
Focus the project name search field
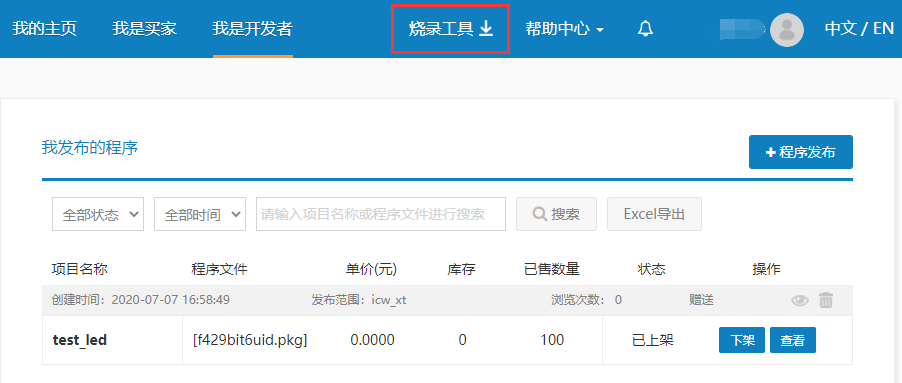coord(381,215)
